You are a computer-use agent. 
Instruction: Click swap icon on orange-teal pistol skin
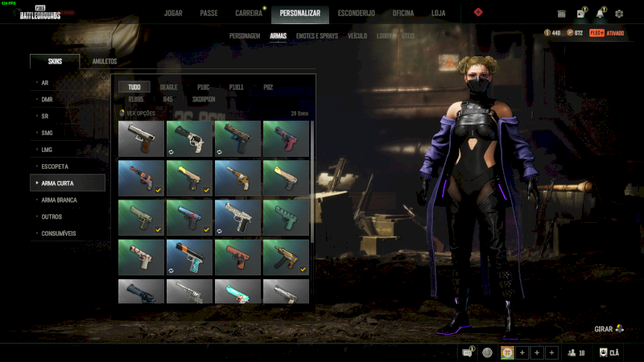click(171, 271)
